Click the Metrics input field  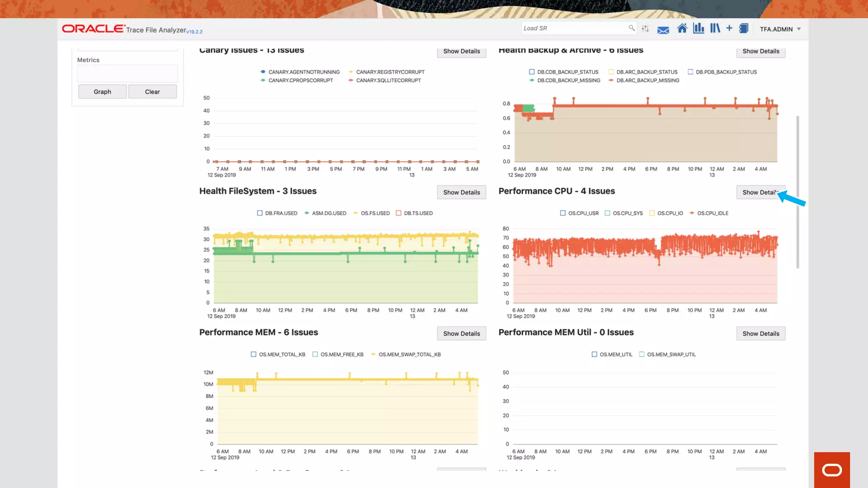tap(127, 74)
